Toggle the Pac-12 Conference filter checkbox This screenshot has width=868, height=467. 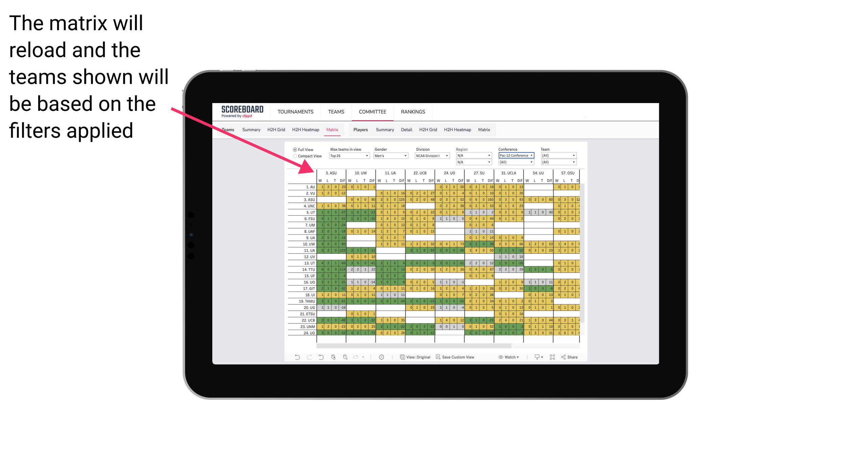pos(515,155)
